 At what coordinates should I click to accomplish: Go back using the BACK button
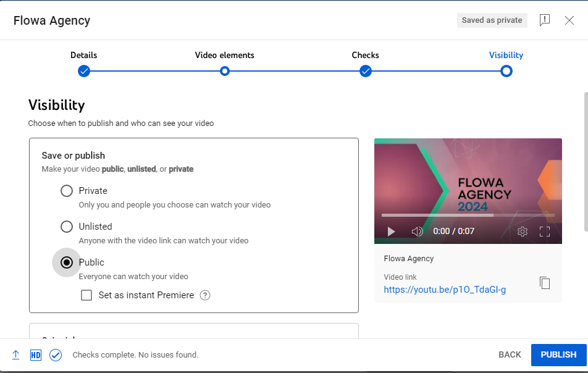point(509,354)
